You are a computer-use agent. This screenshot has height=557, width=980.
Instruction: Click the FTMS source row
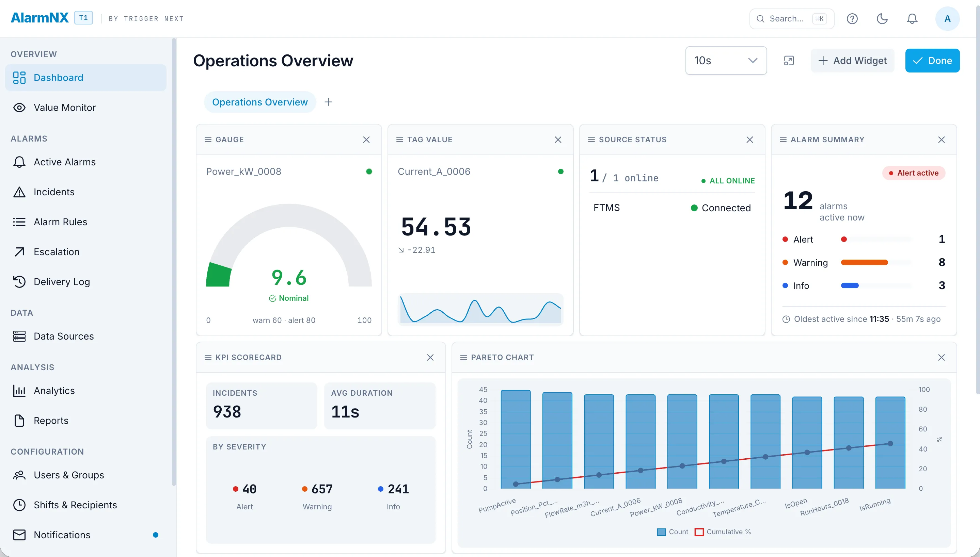point(672,208)
